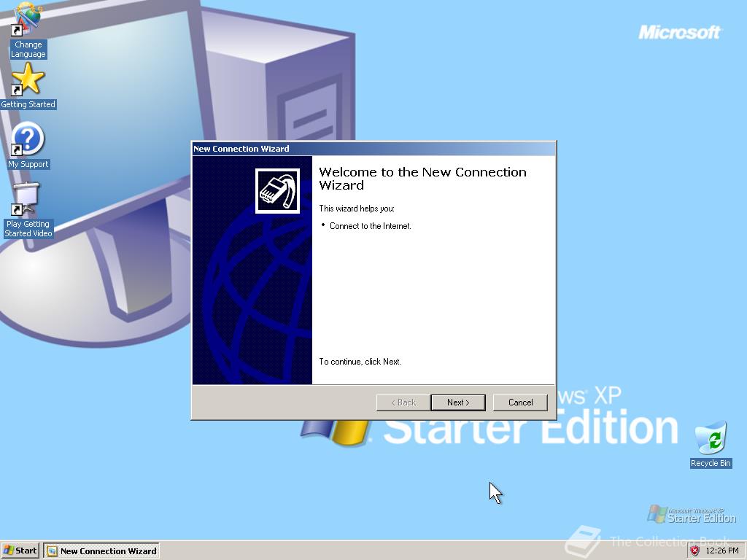
Task: Click the "This wizard helps you:" text
Action: pyautogui.click(x=356, y=209)
